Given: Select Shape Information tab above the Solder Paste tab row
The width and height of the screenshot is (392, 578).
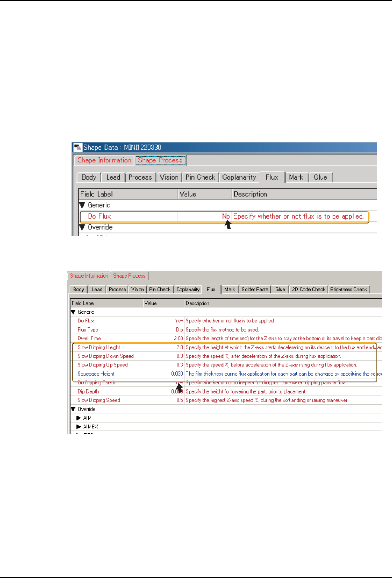Looking at the screenshot, I should (x=89, y=276).
